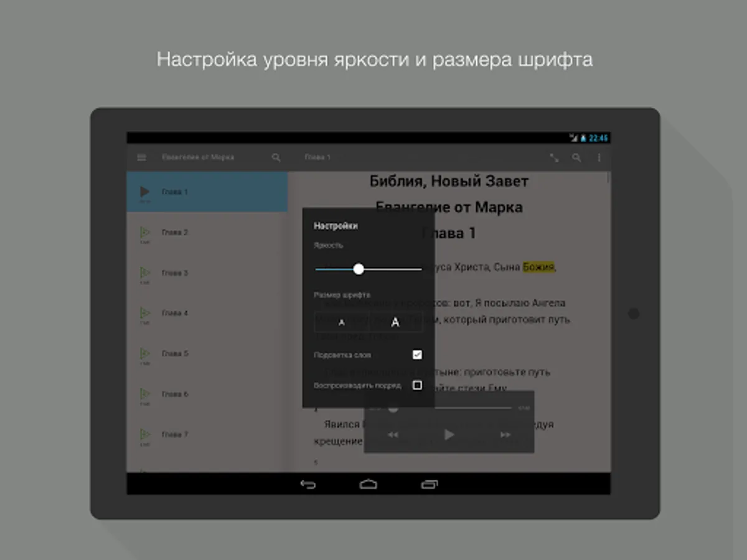The image size is (747, 560).
Task: Open the hamburger navigation menu
Action: (x=141, y=157)
